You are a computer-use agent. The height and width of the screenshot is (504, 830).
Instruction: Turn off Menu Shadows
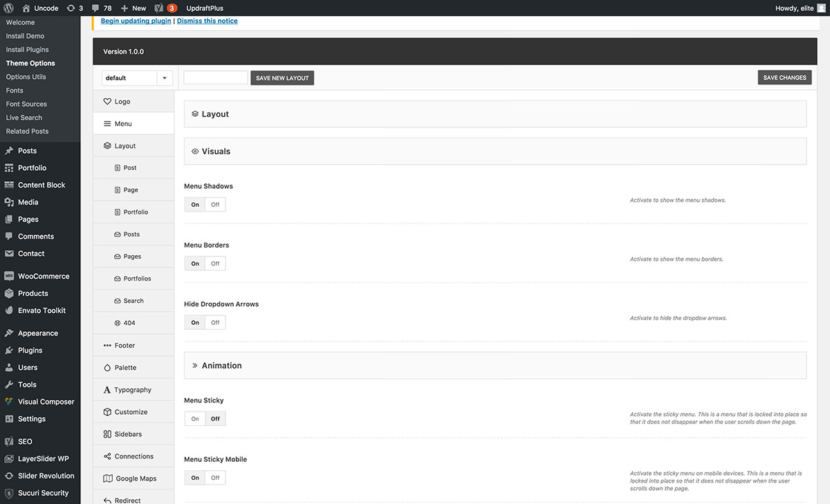tap(215, 204)
